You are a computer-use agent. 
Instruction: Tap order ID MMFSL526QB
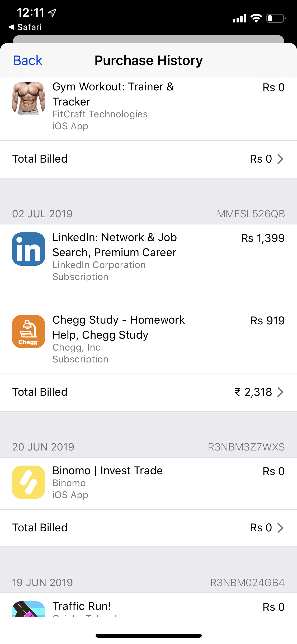(x=251, y=214)
